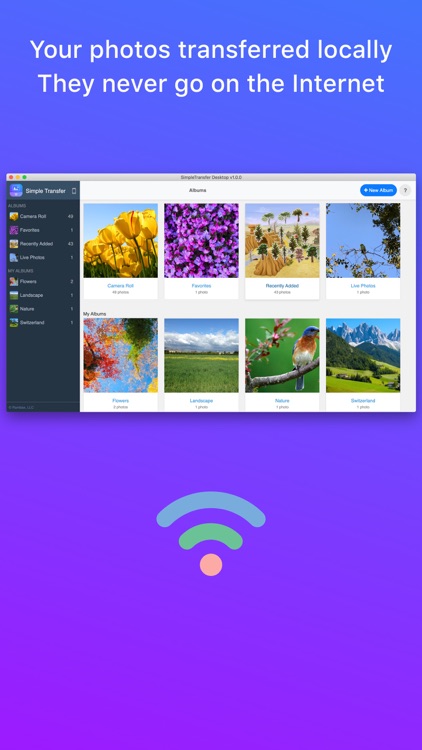Click the Camera Roll link under the grid thumbnail
The height and width of the screenshot is (750, 422).
tap(121, 286)
